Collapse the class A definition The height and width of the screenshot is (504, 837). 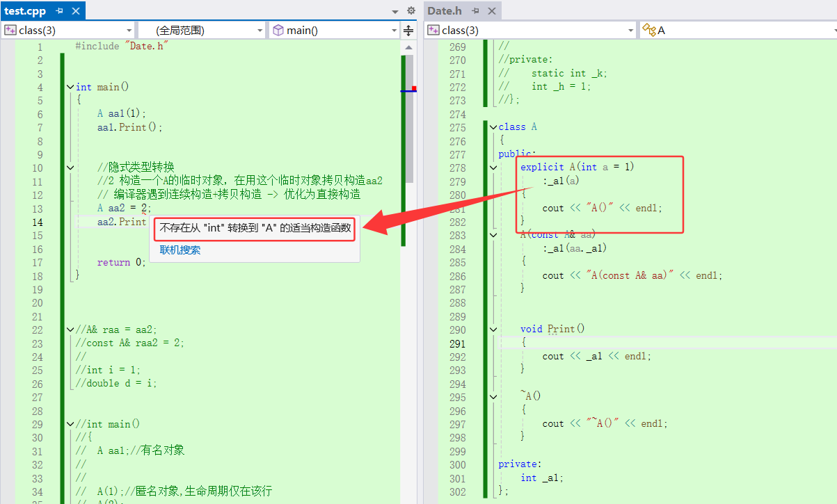click(493, 127)
